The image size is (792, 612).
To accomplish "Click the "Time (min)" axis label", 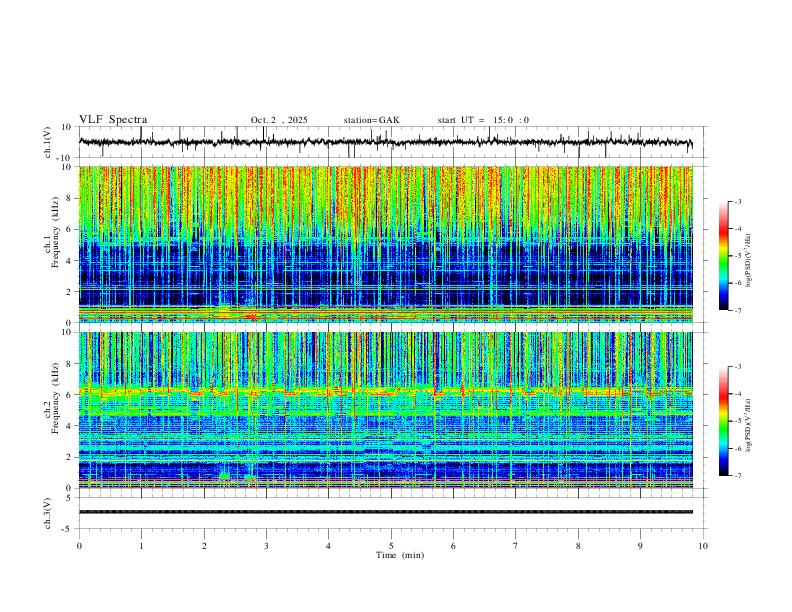I will click(x=400, y=555).
